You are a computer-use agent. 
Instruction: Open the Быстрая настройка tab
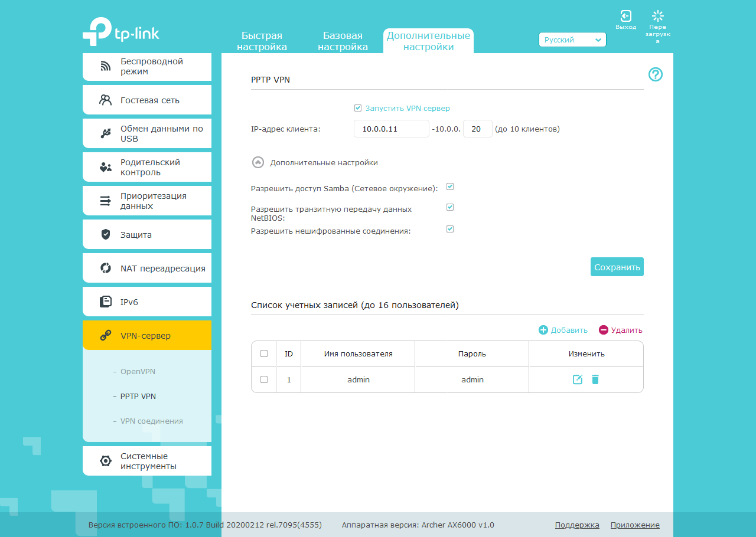262,41
